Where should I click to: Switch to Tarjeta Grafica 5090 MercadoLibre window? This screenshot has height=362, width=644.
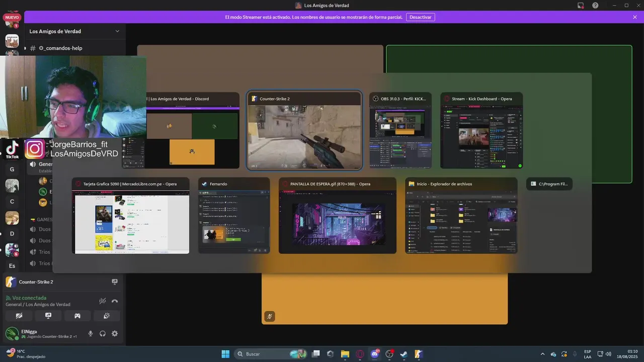tap(131, 216)
